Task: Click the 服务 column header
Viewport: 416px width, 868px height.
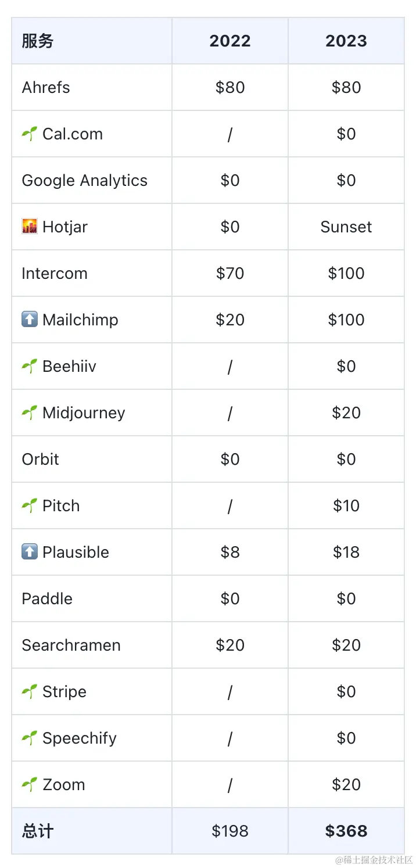Action: point(38,41)
